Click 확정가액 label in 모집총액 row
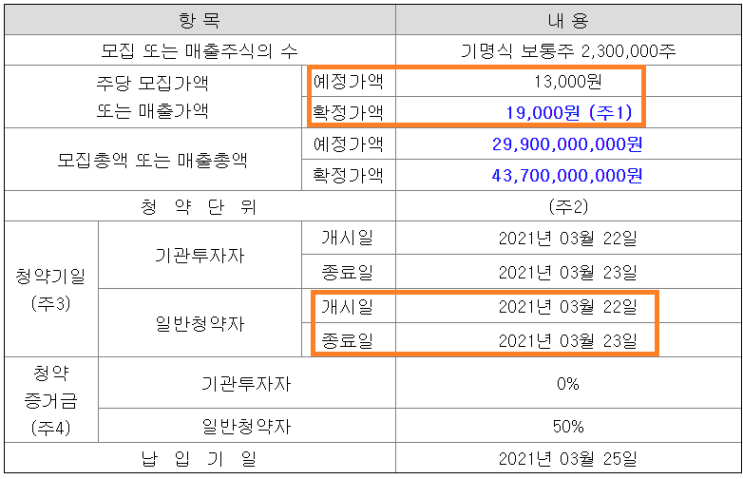The image size is (743, 479). click(348, 175)
